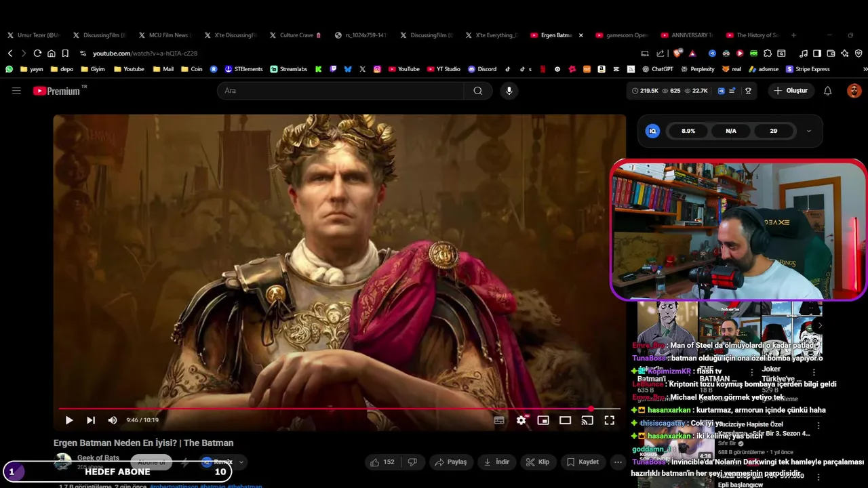Viewport: 868px width, 488px height.
Task: Open WhatsApp bookmark icon
Action: click(9, 69)
